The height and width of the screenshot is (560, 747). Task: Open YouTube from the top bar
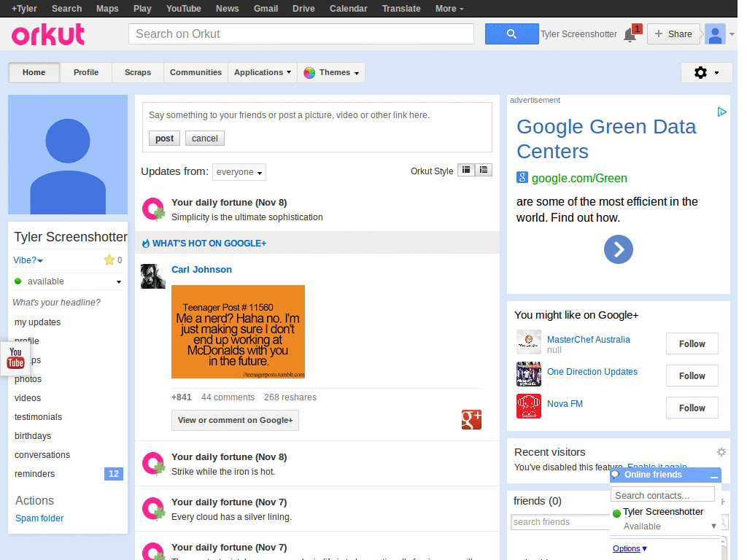(x=183, y=9)
